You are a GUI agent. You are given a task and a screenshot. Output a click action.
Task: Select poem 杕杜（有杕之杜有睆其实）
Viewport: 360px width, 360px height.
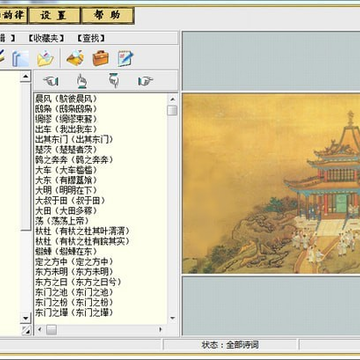[x=82, y=241]
